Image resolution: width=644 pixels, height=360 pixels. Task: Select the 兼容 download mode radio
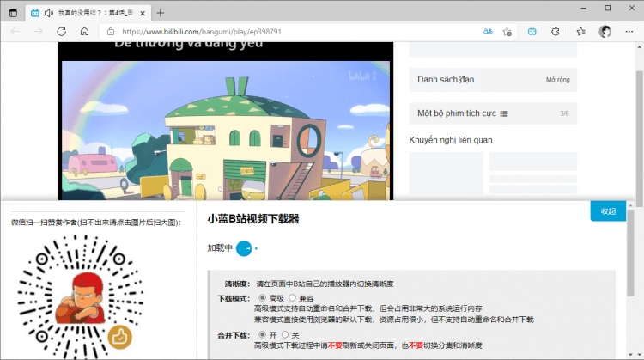point(292,297)
